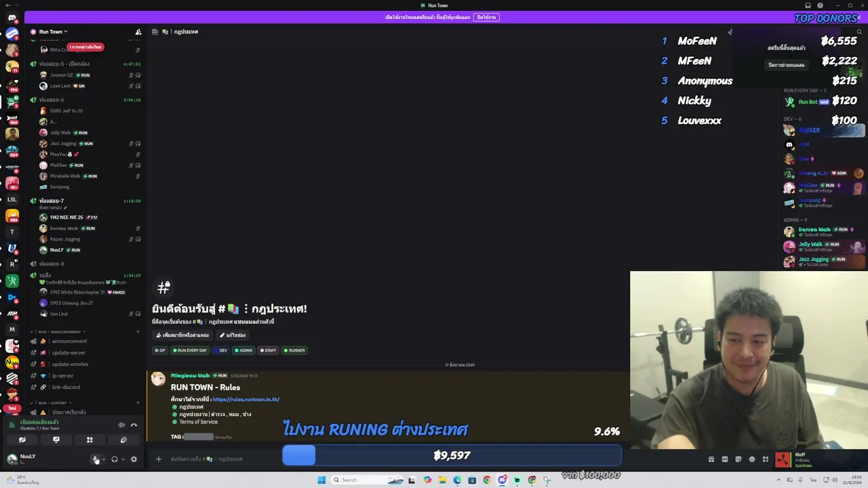Open the server icon with the 194 badge
Viewport: 868px width, 488px height.
(12, 84)
